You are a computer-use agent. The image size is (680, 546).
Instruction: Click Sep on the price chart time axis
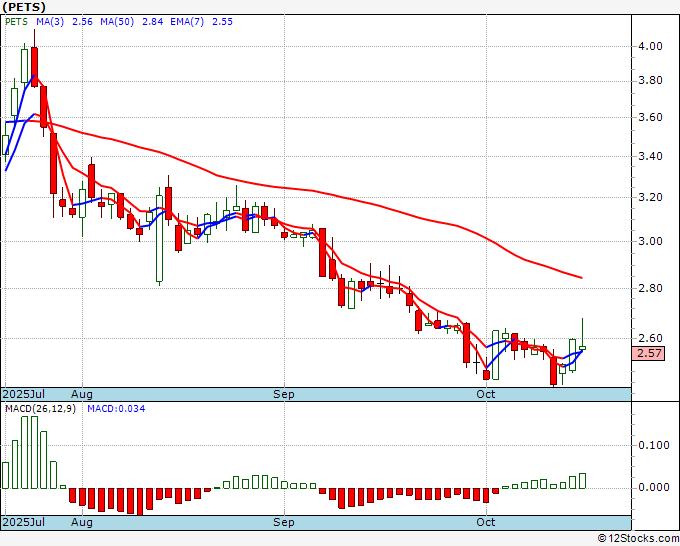pyautogui.click(x=284, y=394)
